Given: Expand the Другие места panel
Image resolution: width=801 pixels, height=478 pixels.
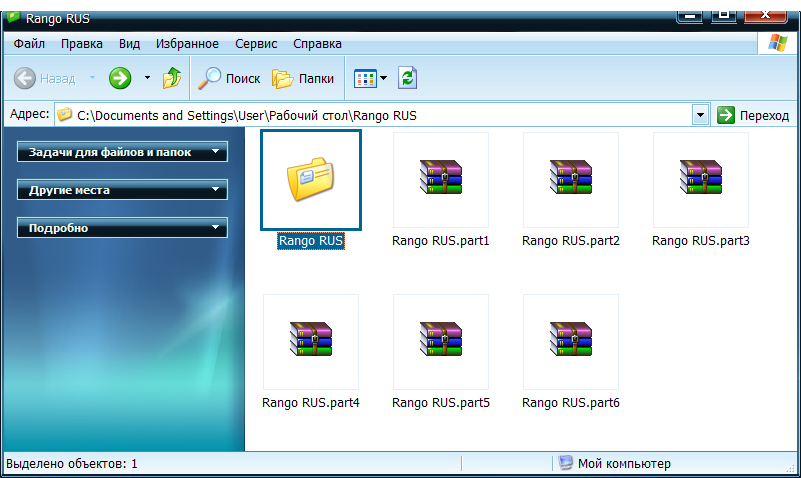Looking at the screenshot, I should coord(122,189).
